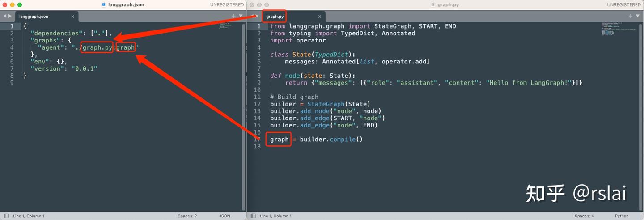644x220 pixels.
Task: Click the "Hello from LangGraph!" string
Action: [529, 83]
